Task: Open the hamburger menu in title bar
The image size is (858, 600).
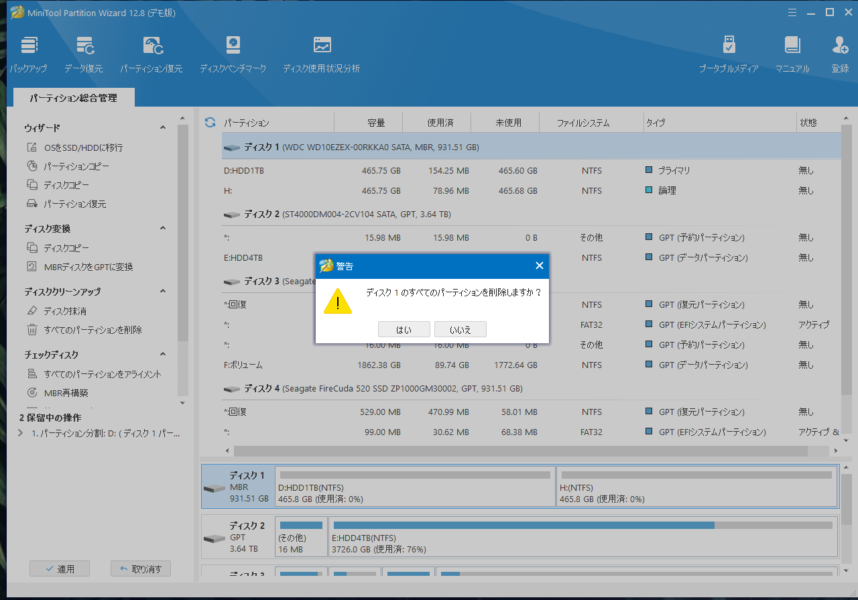Action: pos(792,13)
